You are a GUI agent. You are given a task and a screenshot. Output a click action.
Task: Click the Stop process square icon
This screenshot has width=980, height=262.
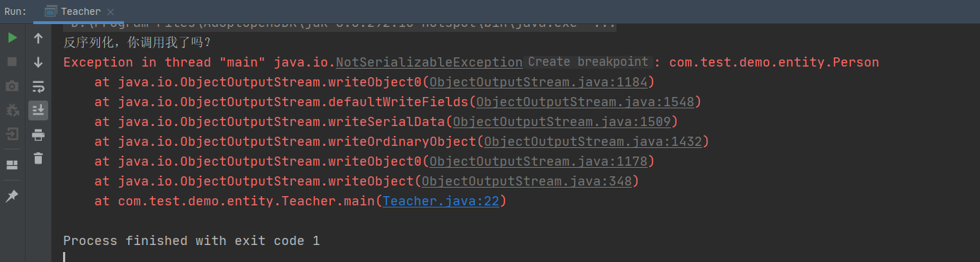(12, 62)
